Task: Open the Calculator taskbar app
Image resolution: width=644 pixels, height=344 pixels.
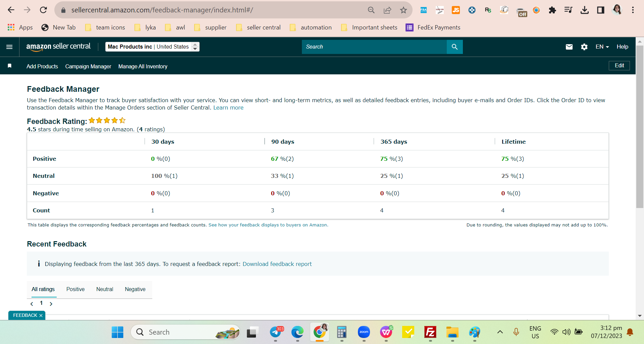Action: 342,332
